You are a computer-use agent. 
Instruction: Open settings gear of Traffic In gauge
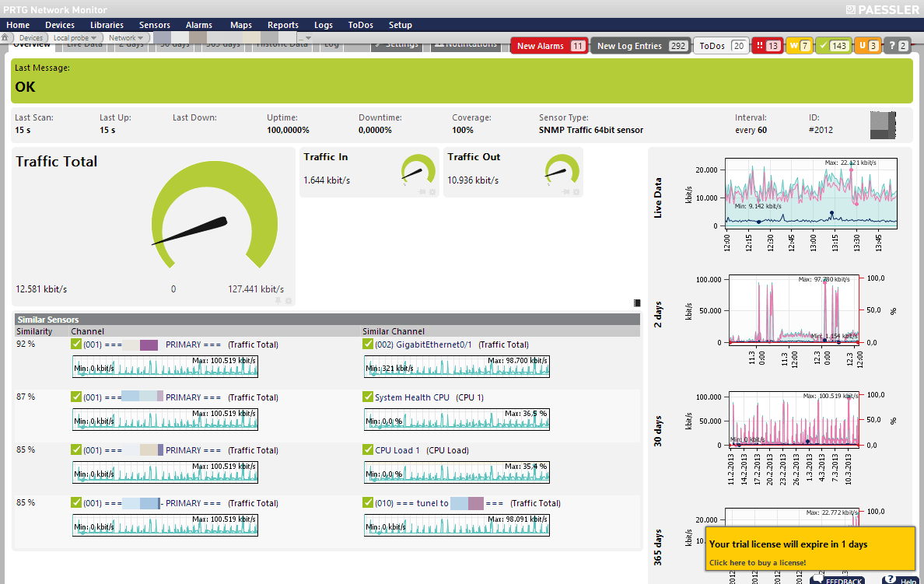[432, 192]
